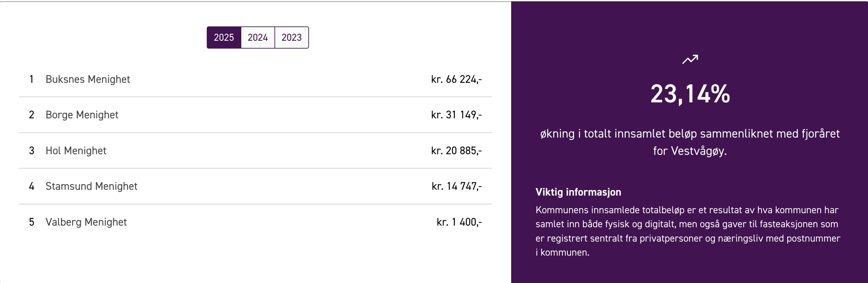868x283 pixels.
Task: Click the Borge Menighet entry
Action: tap(255, 115)
